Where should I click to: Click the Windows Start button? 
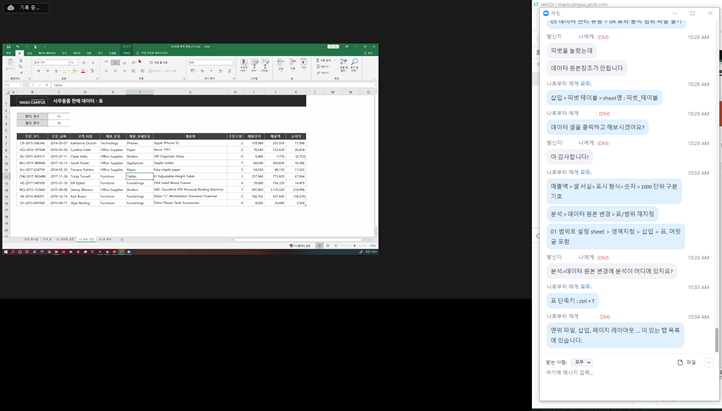pos(5,251)
